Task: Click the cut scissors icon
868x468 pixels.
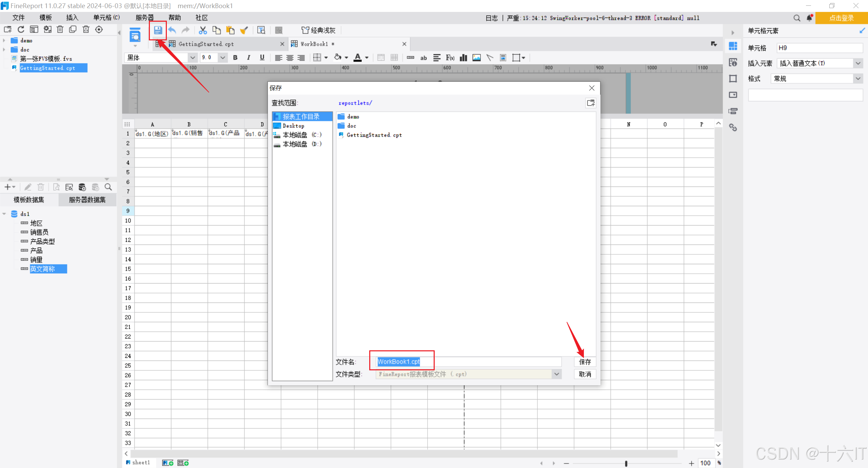Action: point(203,30)
